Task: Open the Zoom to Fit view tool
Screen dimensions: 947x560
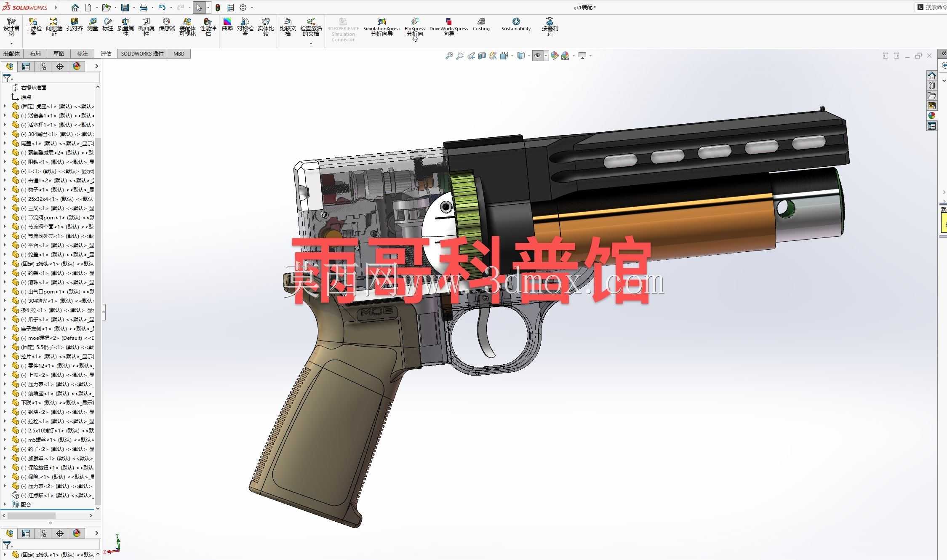Action: pos(449,56)
